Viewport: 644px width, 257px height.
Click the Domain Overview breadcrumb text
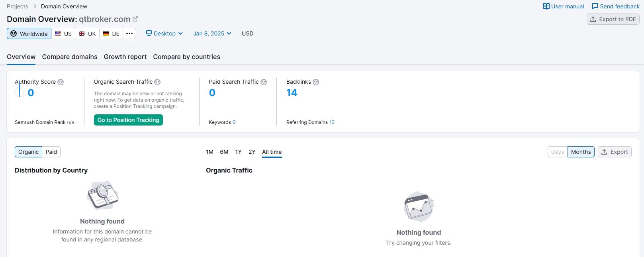click(x=64, y=6)
